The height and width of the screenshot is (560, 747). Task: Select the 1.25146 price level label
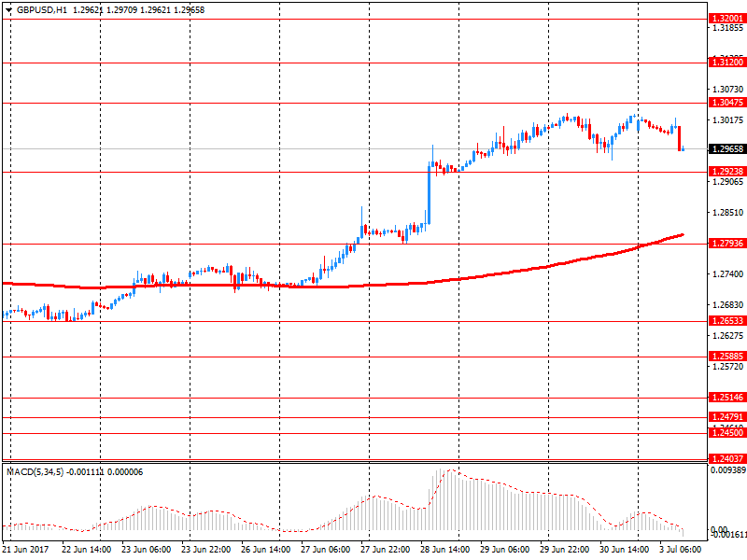(x=727, y=398)
